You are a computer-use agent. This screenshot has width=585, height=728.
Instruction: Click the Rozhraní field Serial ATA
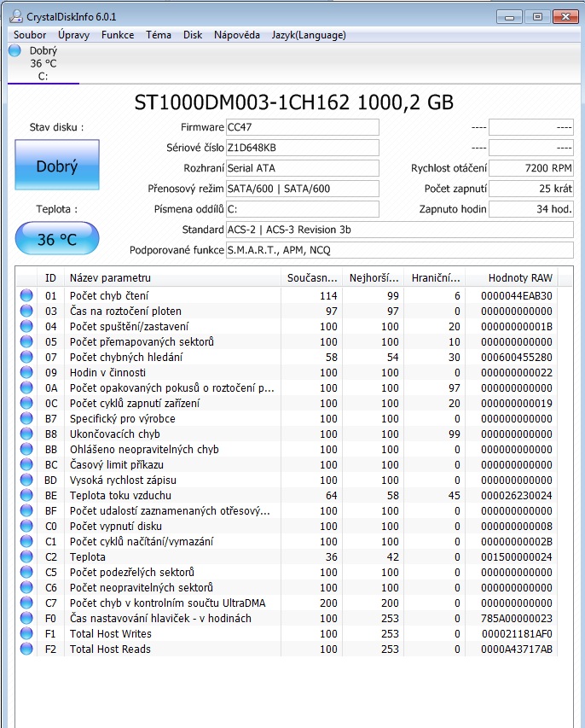[303, 168]
